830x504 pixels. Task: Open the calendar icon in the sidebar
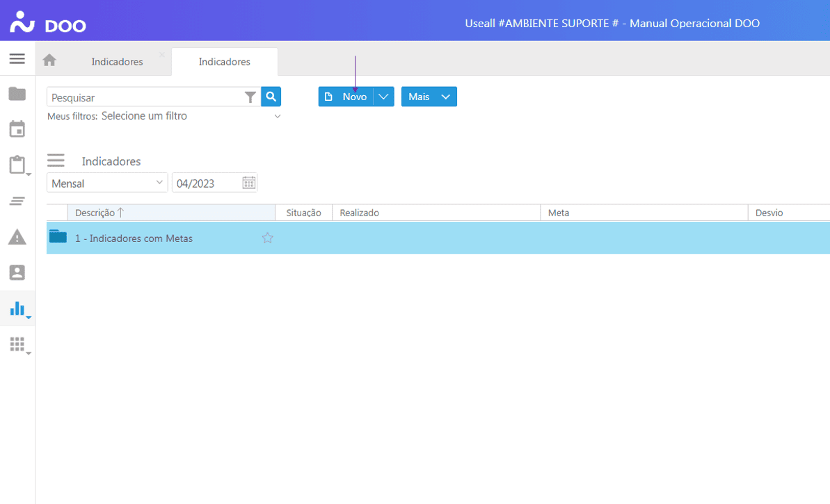(17, 129)
